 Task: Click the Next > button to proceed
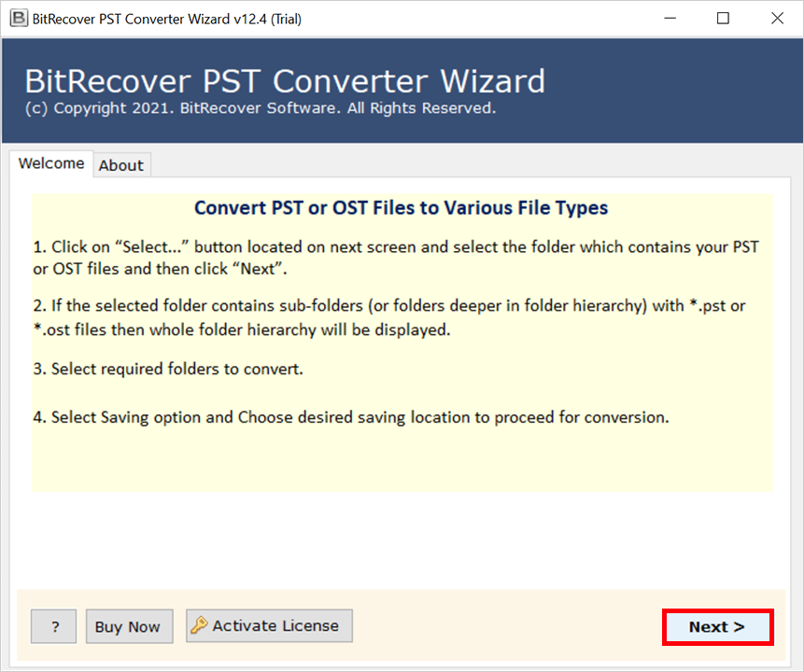717,626
